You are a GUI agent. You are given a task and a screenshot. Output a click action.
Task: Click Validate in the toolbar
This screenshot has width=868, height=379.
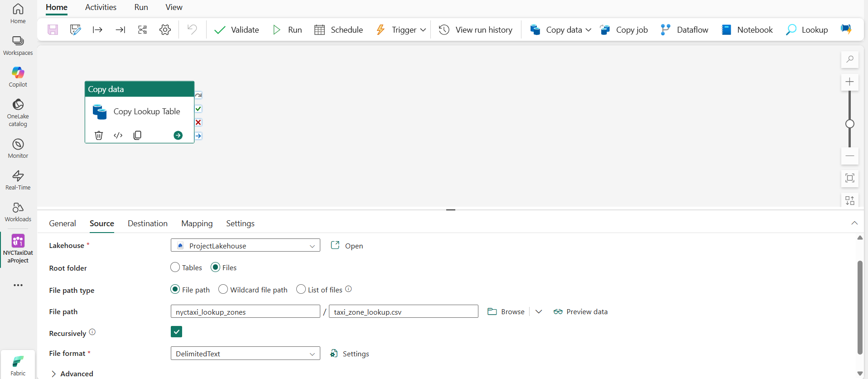point(236,30)
